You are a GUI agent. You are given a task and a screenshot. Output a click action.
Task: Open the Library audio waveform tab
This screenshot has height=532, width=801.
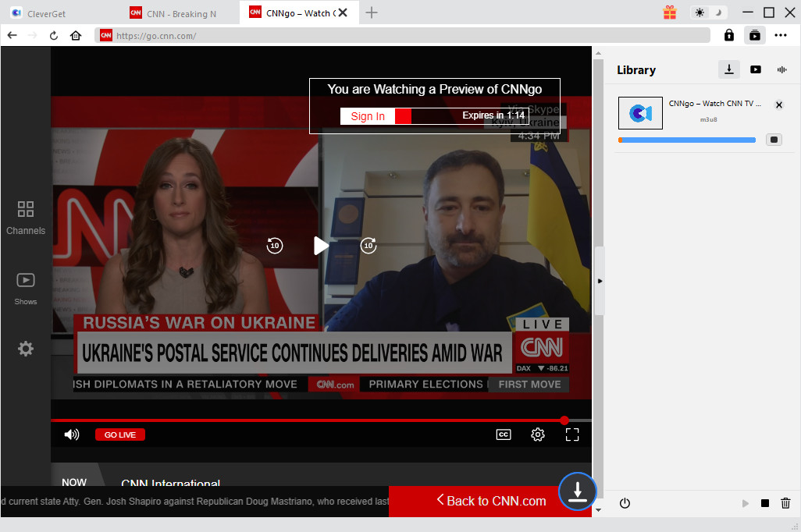[781, 69]
